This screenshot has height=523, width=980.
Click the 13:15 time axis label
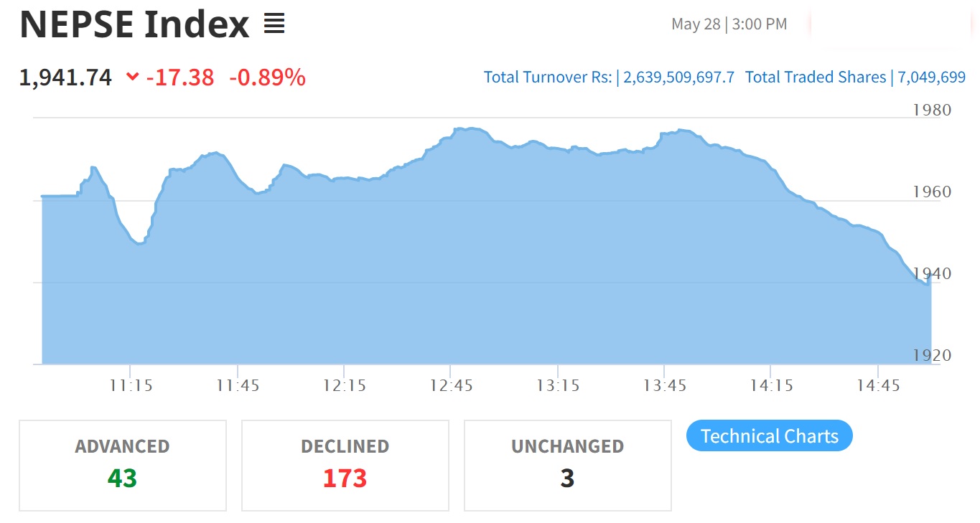click(558, 386)
